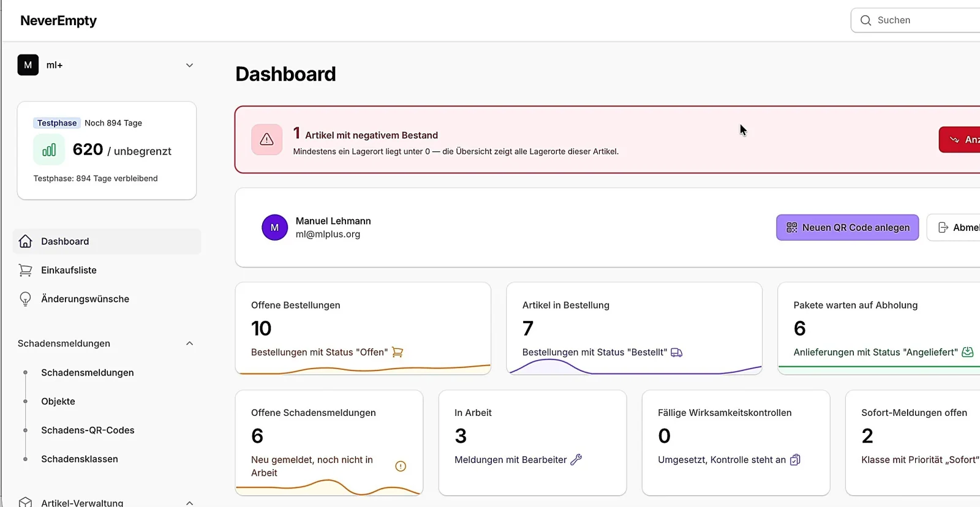Click the green bar chart usage icon

coord(49,150)
